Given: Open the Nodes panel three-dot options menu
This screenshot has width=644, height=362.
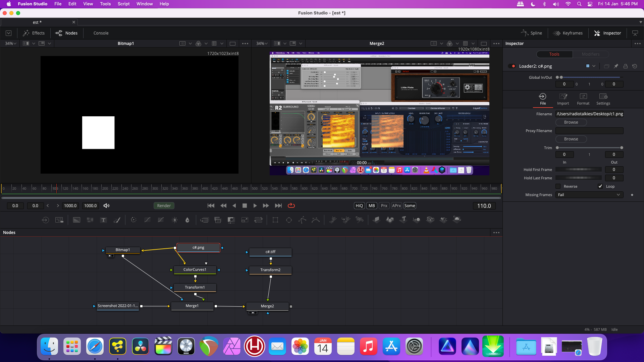Looking at the screenshot, I should [496, 233].
